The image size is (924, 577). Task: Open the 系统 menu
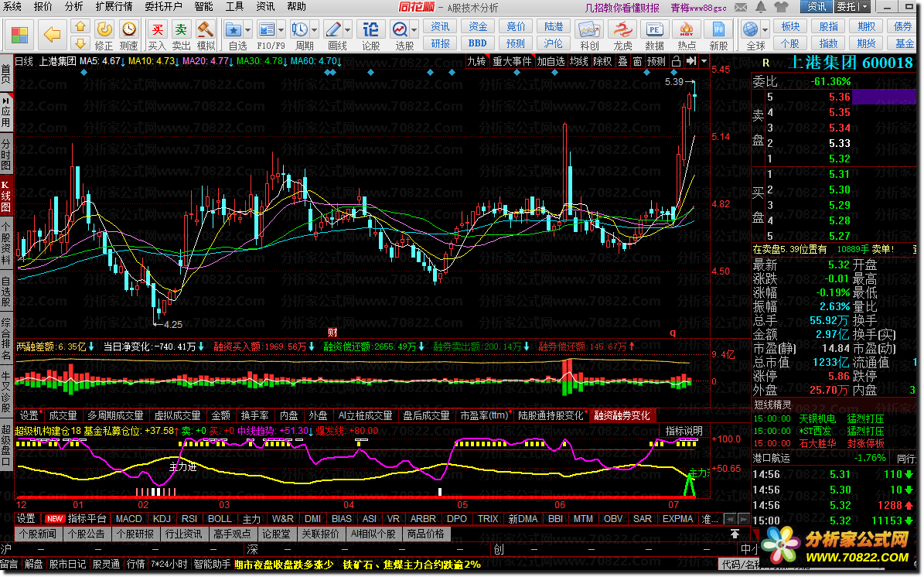point(12,6)
